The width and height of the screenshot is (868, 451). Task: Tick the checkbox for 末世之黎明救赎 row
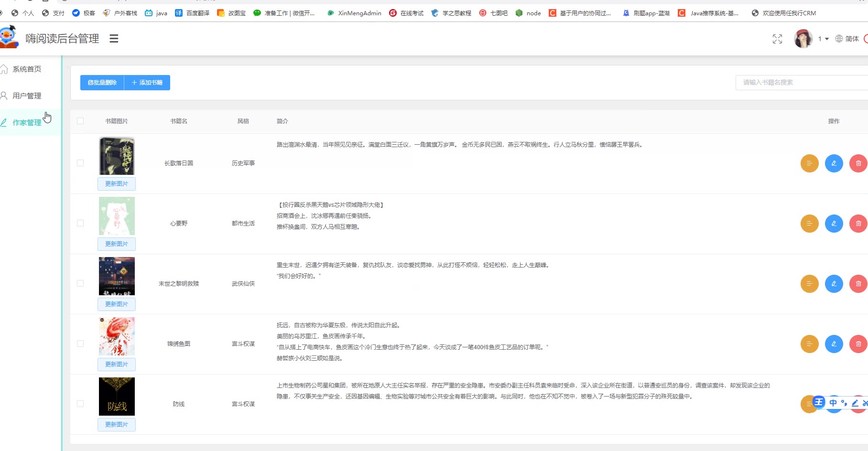tap(80, 283)
